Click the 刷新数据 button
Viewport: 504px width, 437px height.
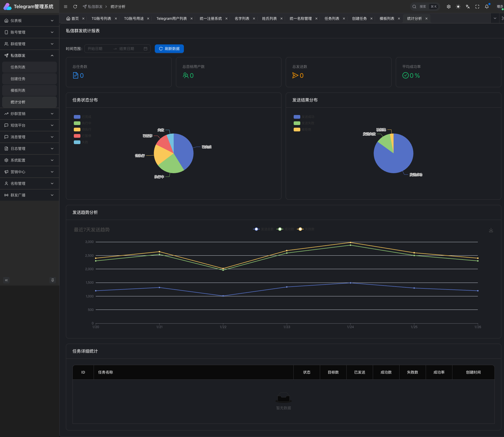[169, 49]
